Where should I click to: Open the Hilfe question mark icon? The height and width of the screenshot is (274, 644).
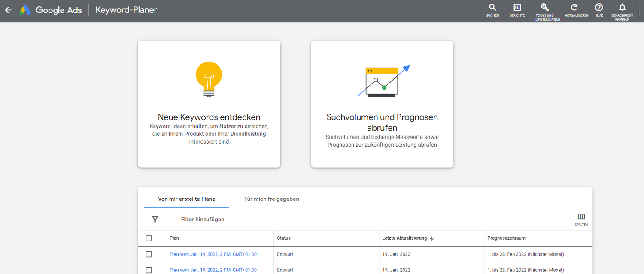598,8
